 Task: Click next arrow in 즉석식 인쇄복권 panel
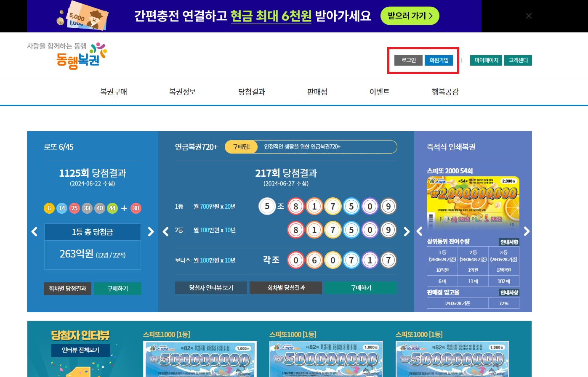tap(527, 231)
